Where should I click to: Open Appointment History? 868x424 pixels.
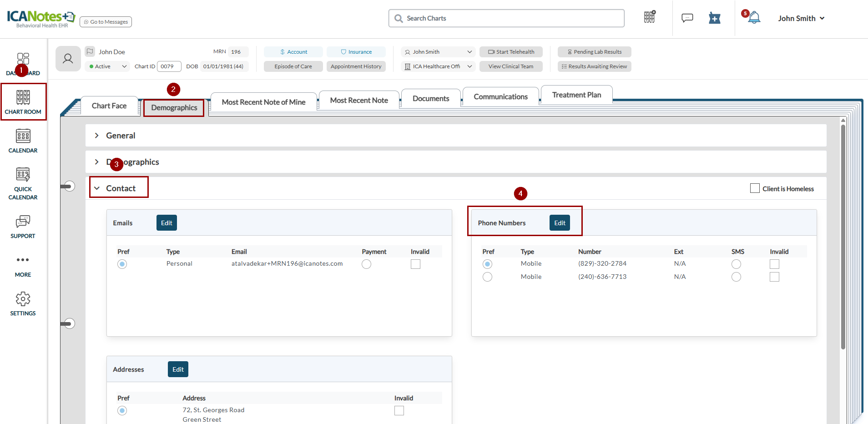[x=356, y=66]
